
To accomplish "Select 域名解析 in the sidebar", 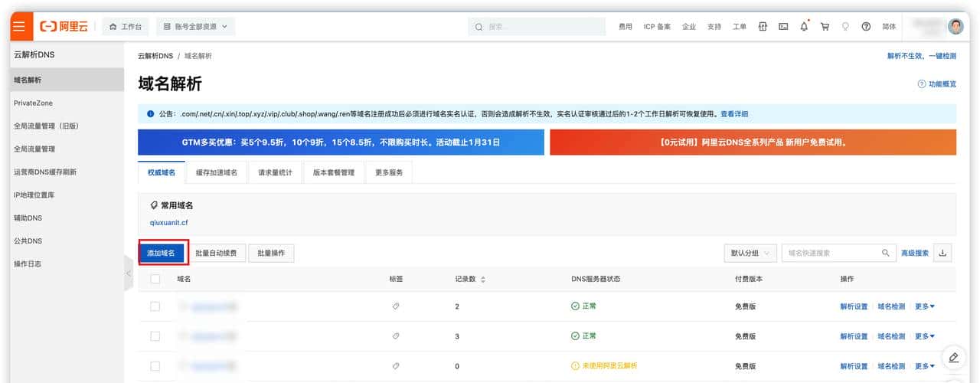I will click(67, 80).
